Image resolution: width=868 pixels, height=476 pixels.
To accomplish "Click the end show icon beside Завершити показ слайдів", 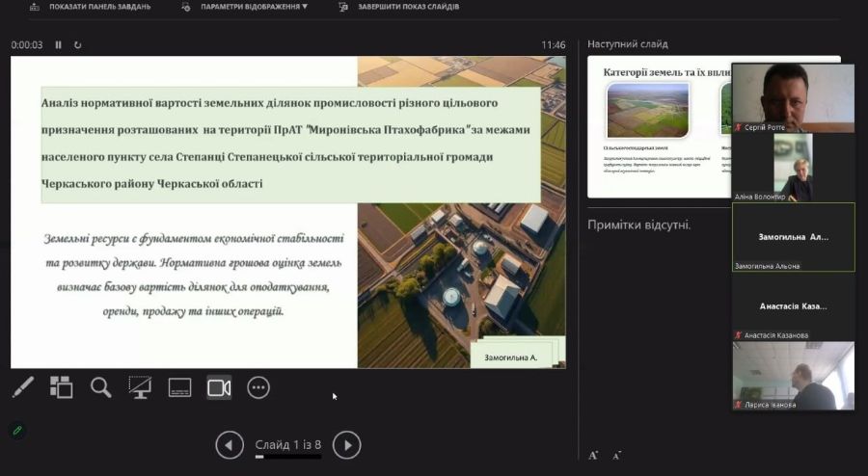I will click(342, 7).
